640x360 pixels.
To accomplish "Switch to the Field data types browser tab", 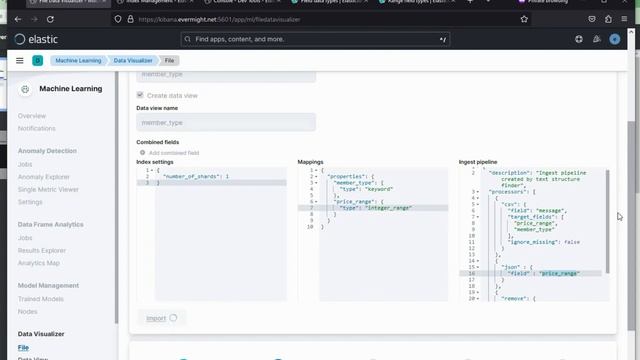I will (330, 2).
